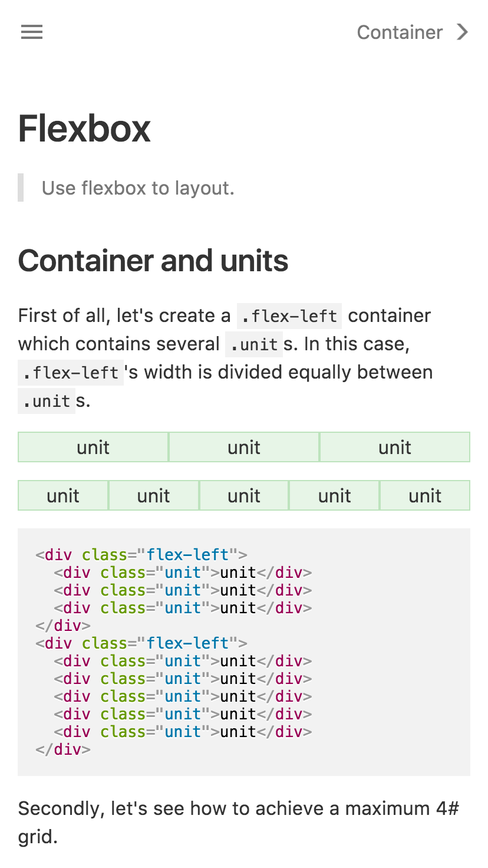
Task: Click the inline .unit code snippet
Action: click(253, 344)
